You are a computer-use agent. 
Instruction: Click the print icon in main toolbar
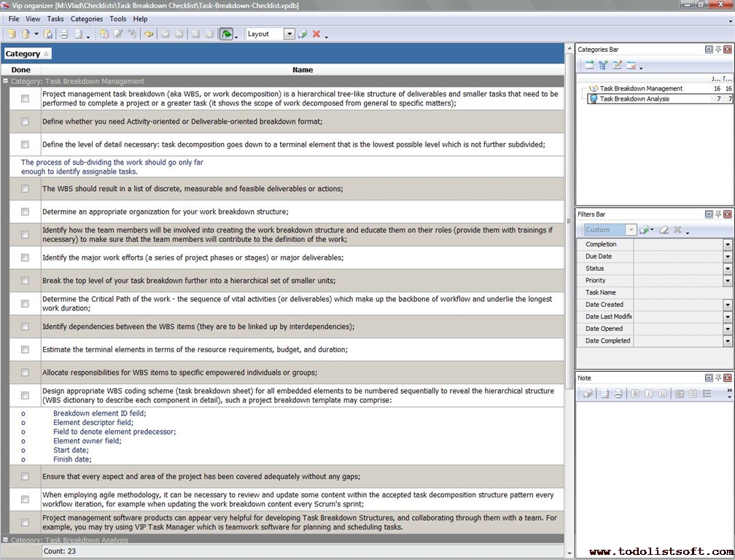pos(63,34)
